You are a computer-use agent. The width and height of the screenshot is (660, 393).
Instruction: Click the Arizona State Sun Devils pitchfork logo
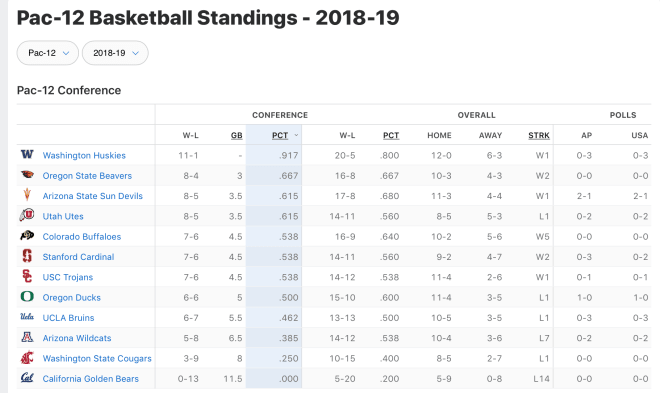coord(27,195)
